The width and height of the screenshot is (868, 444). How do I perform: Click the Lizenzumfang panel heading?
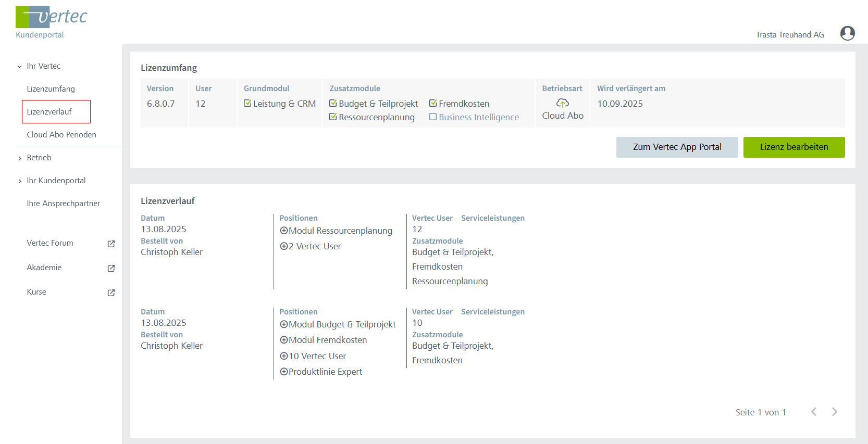(169, 68)
